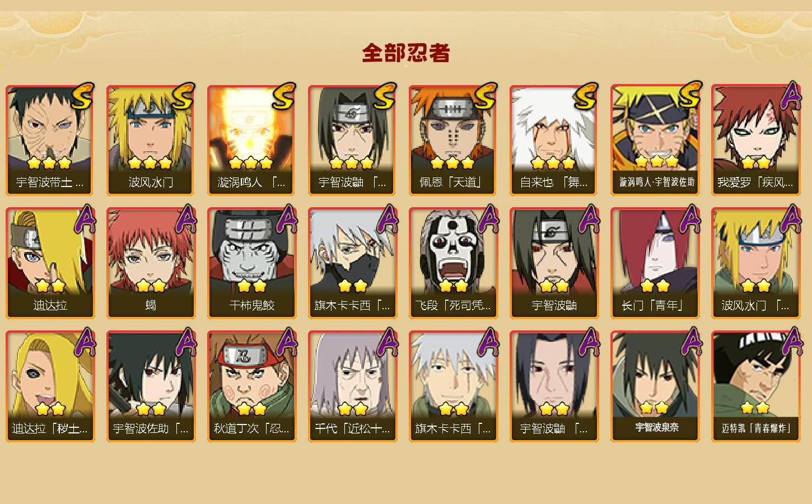
Task: Click the star rating on 自来也 card
Action: tap(553, 163)
